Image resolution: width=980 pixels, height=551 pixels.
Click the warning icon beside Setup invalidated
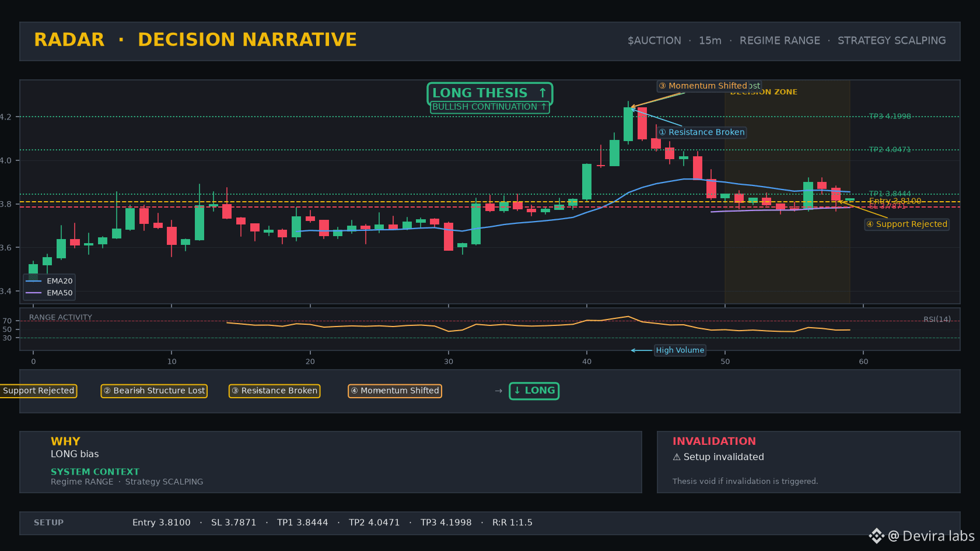(x=677, y=457)
